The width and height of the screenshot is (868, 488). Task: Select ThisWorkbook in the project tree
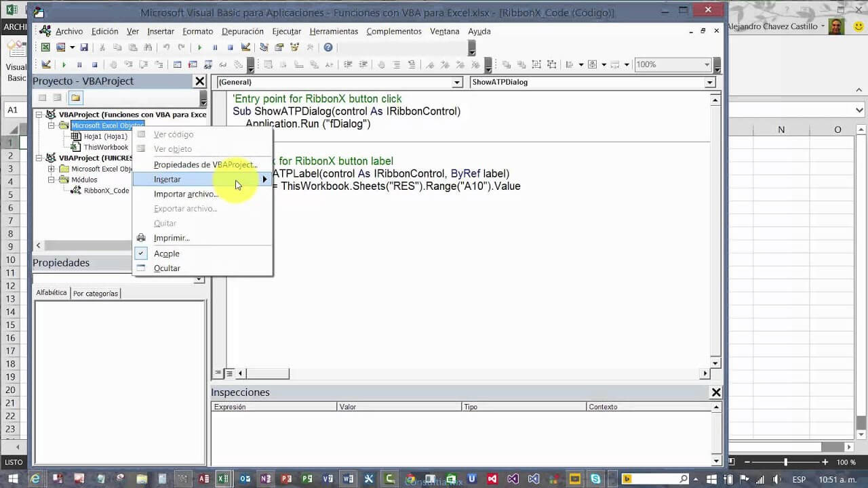pos(106,147)
